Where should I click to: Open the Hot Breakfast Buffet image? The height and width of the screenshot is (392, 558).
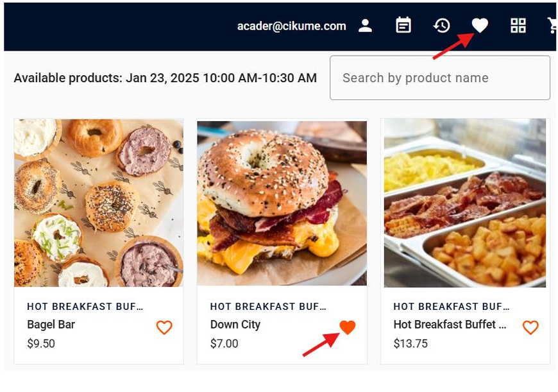465,203
